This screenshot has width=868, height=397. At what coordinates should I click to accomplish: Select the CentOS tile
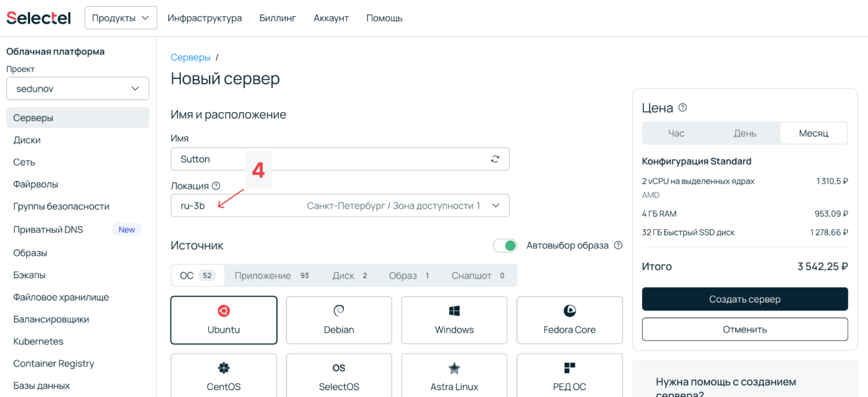click(x=224, y=375)
